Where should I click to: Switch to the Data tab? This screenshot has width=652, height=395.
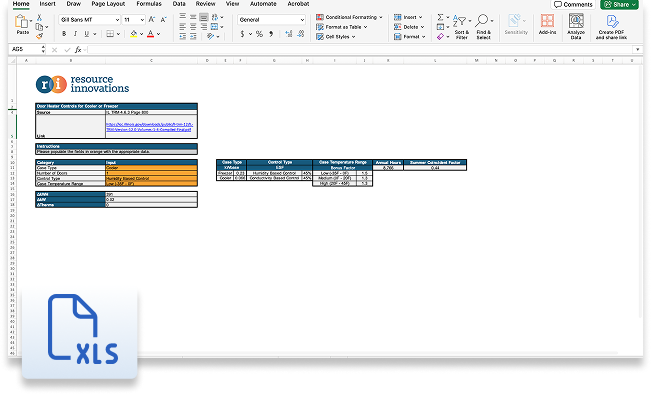click(x=179, y=4)
